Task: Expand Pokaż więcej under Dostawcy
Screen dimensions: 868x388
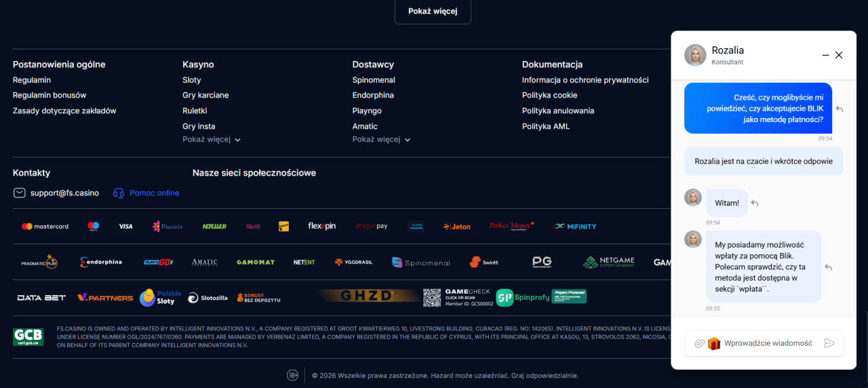Action: pos(381,139)
